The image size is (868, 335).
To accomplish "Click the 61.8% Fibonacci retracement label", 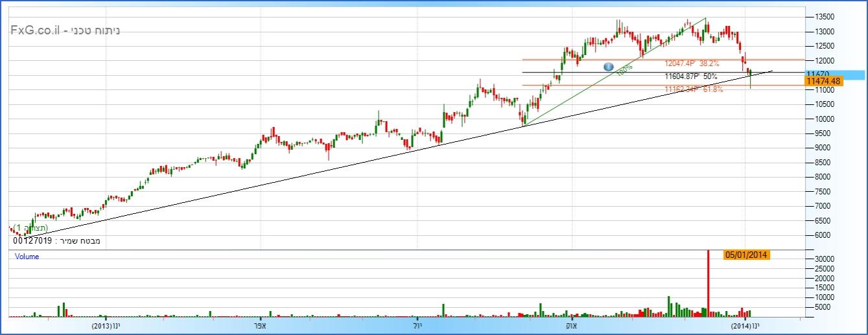I will coord(694,89).
